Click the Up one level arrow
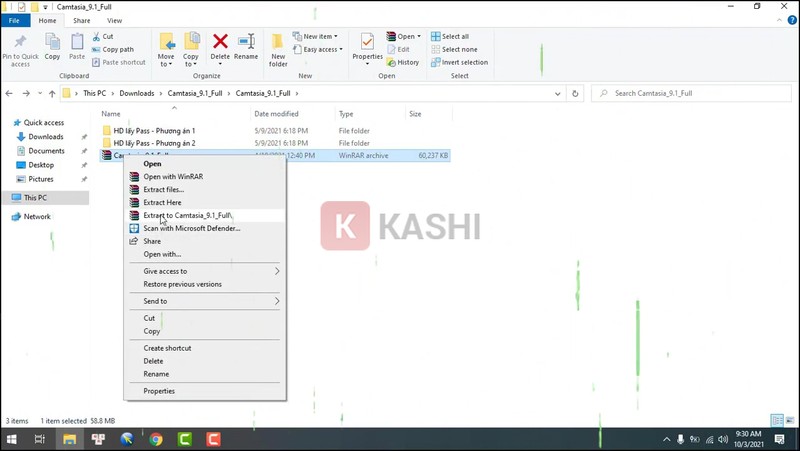The image size is (800, 451). click(x=52, y=93)
